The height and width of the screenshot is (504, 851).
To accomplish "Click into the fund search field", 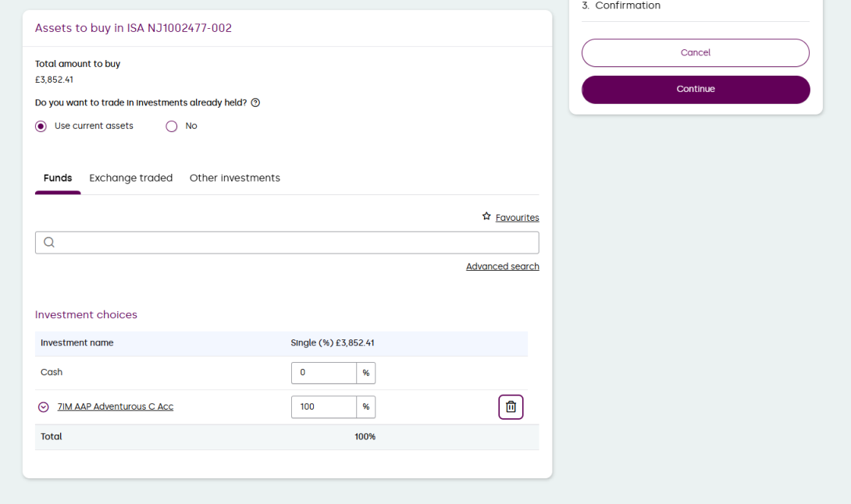I will coord(297,243).
